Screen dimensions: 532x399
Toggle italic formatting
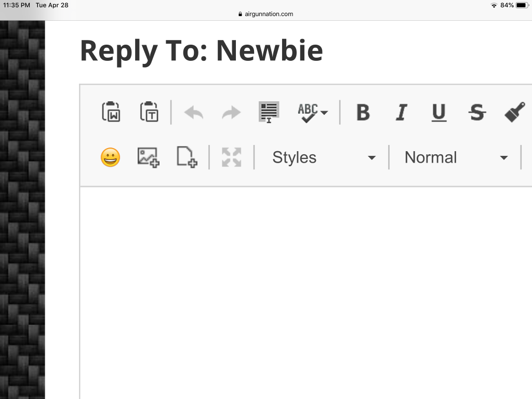(402, 112)
